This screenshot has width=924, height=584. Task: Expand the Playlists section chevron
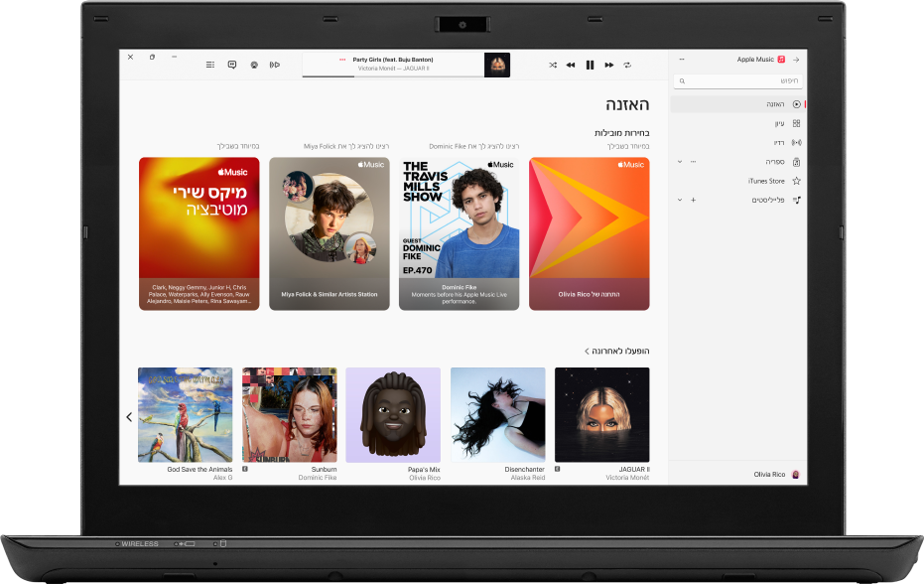681,199
